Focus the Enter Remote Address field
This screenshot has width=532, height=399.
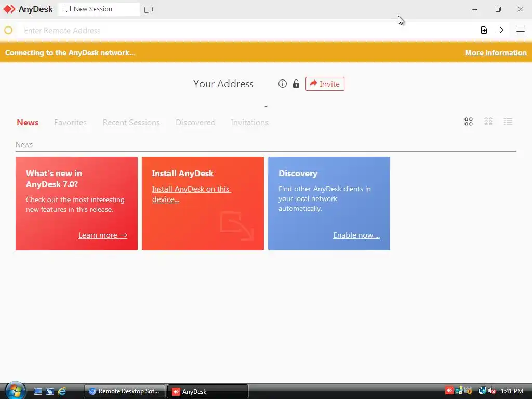(x=248, y=30)
